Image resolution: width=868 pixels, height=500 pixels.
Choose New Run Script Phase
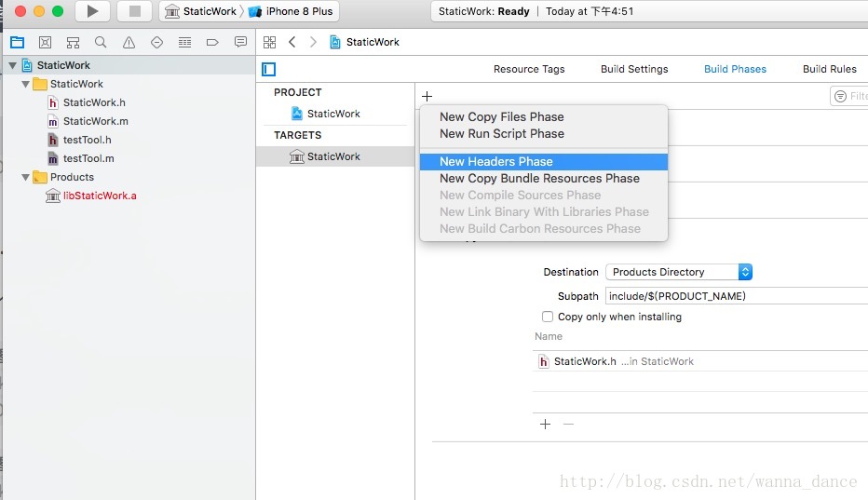coord(544,133)
